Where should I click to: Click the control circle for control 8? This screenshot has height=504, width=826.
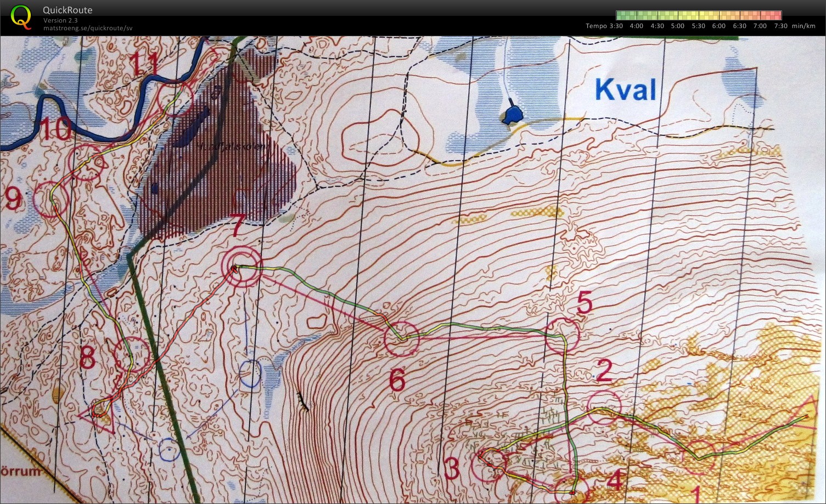coord(132,354)
